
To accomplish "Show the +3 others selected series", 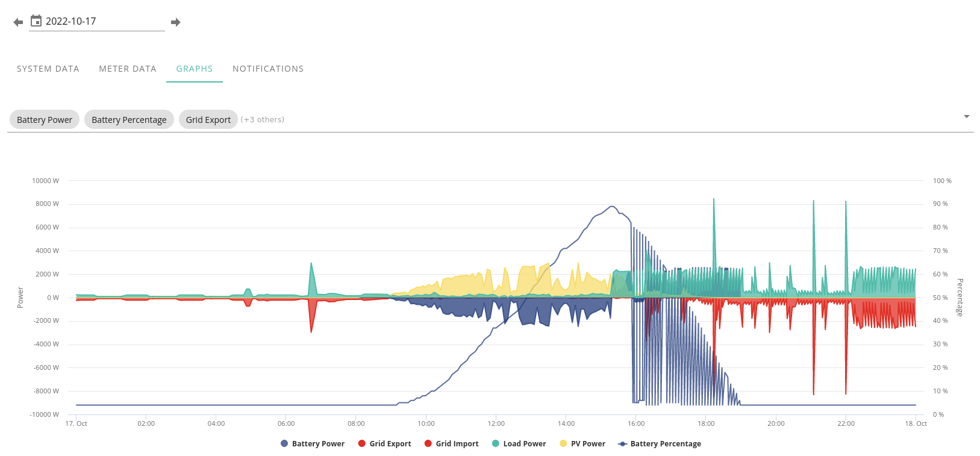I will tap(263, 119).
